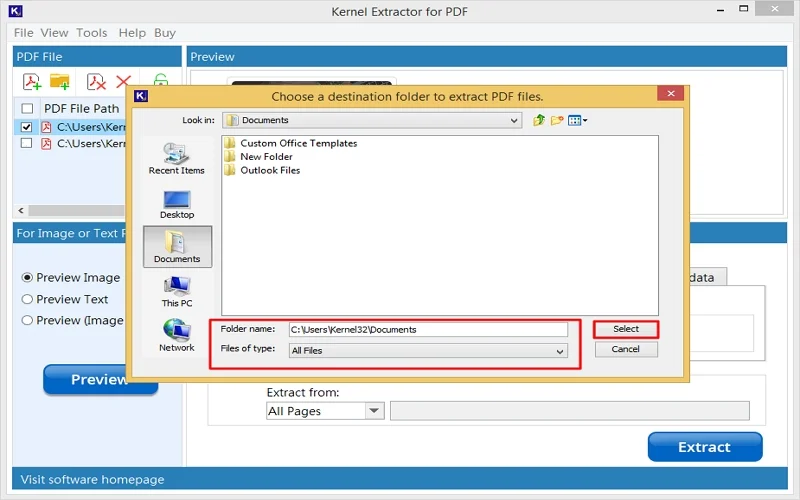Click the file list left scroll arrow

click(x=21, y=210)
